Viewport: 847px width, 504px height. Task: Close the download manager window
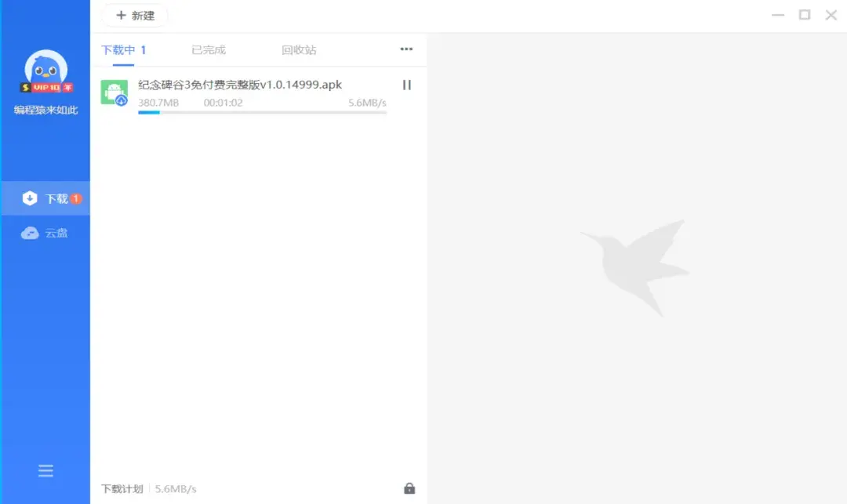pos(831,15)
